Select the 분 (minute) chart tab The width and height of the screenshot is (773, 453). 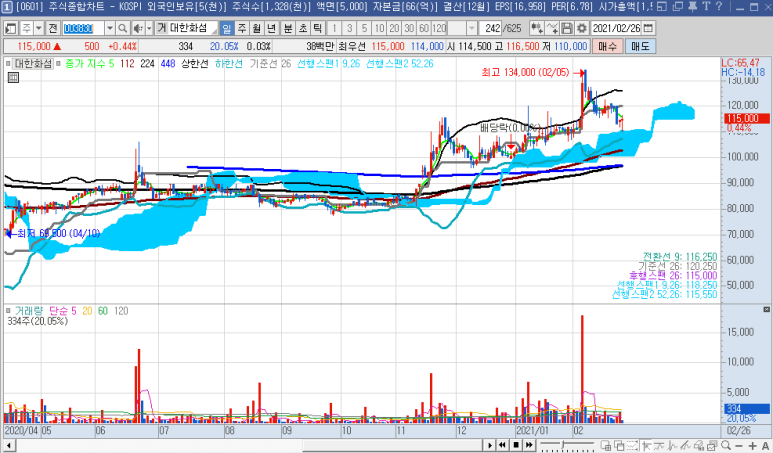pyautogui.click(x=288, y=28)
